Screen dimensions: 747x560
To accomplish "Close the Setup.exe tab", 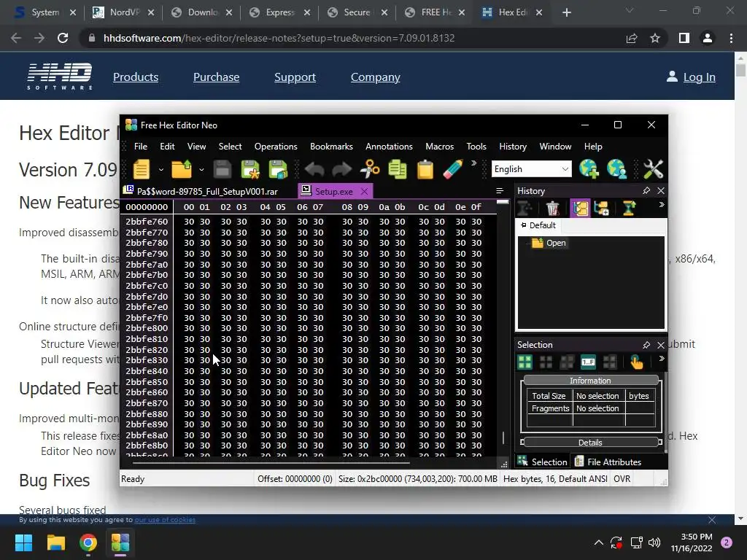I will [x=365, y=192].
